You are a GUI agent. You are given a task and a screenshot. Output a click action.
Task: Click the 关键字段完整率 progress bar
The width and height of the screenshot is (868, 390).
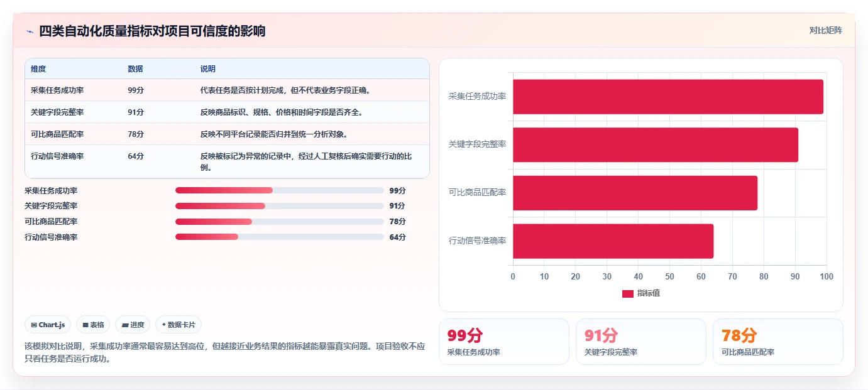(x=279, y=206)
